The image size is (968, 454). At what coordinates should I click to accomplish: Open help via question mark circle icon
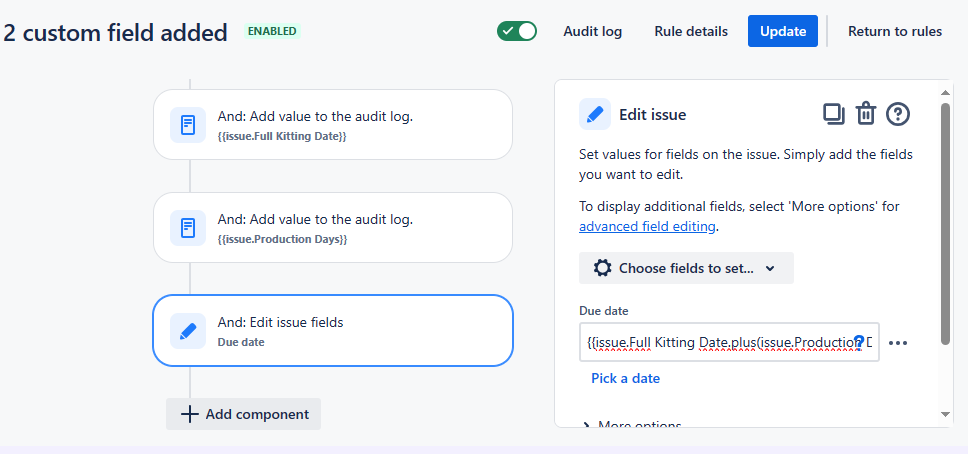[x=898, y=114]
